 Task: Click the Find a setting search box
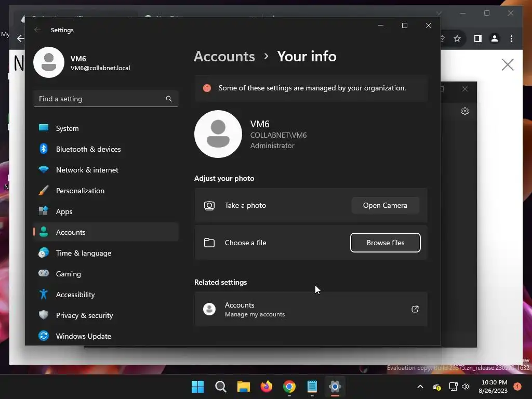click(106, 99)
